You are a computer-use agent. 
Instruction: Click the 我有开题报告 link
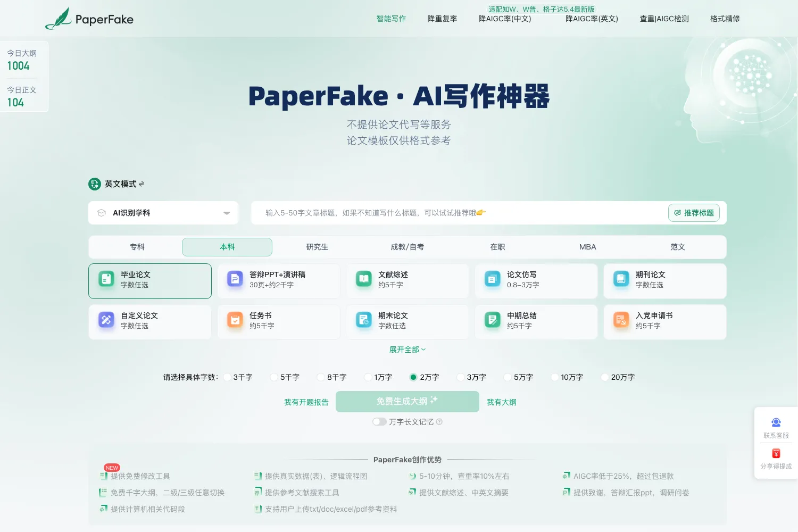pyautogui.click(x=306, y=402)
